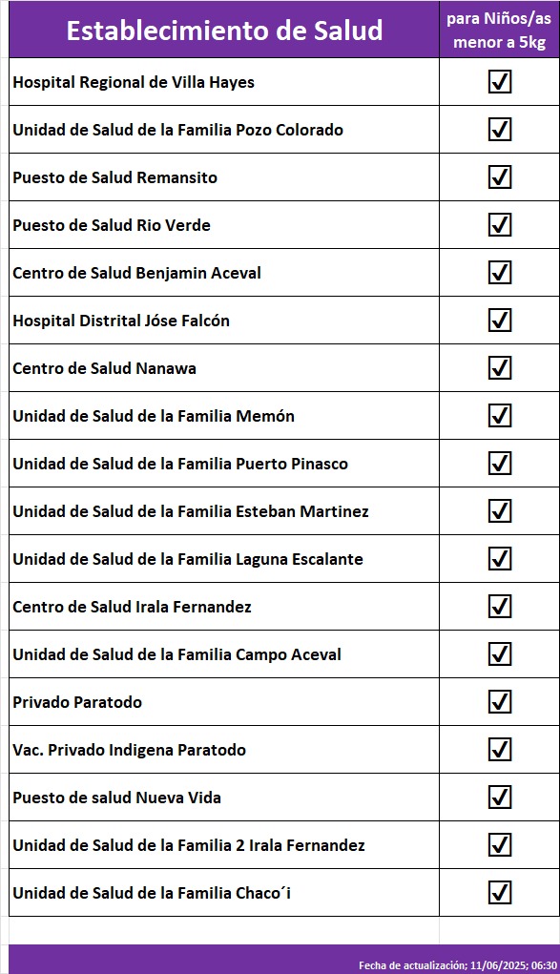Click the Fecha de actualización footer text
Screen dimensions: 560x974
pos(458,965)
